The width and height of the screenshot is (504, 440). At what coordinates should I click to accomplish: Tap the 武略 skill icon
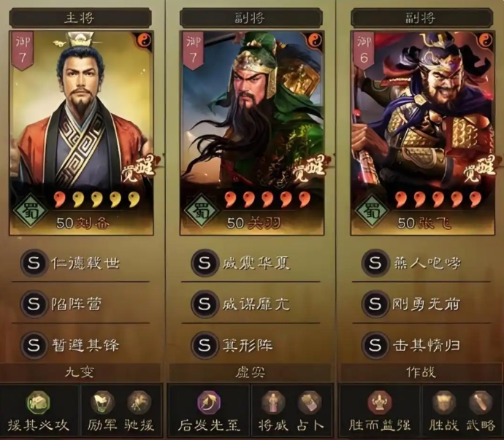tap(481, 402)
